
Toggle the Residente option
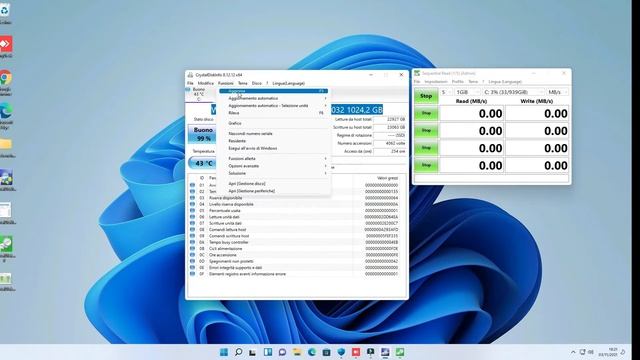pos(237,141)
